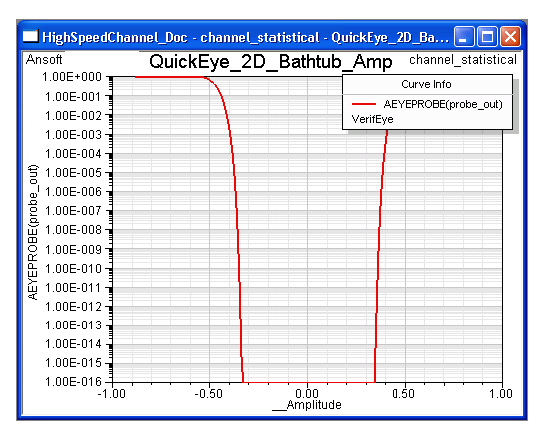Select the 0.00 X-axis tick label
Viewport: 544px width, 440px height.
click(307, 394)
